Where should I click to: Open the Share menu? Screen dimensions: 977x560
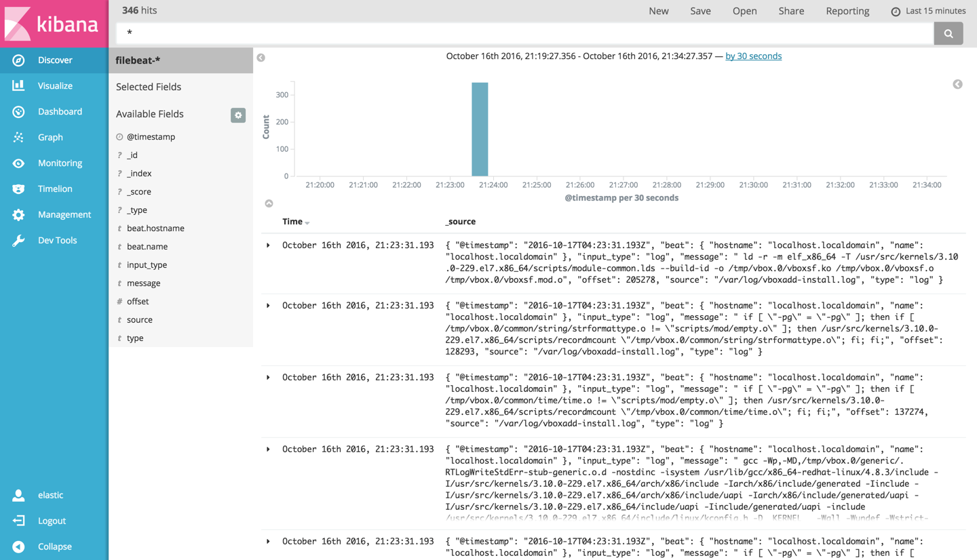pos(791,11)
